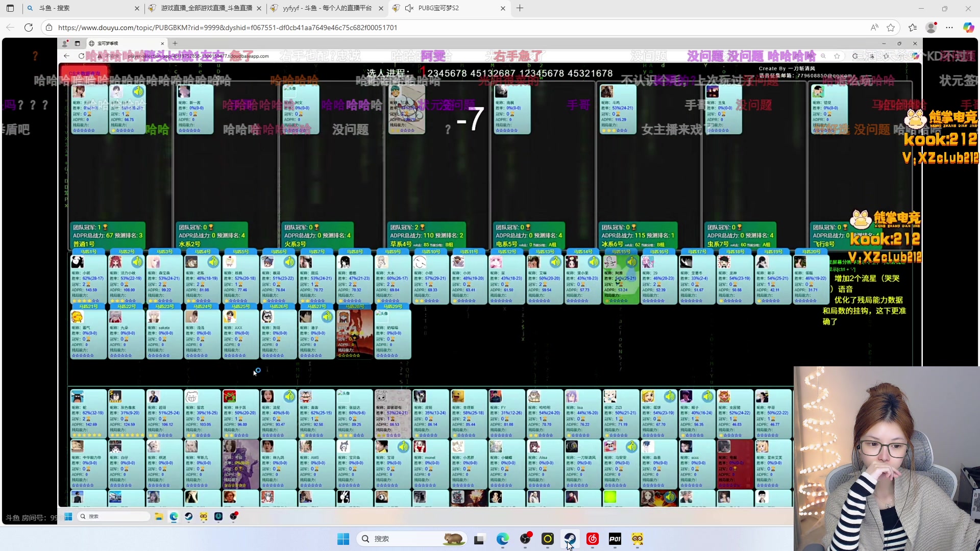Add page to favorites star icon
The height and width of the screenshot is (551, 980).
click(x=891, y=28)
